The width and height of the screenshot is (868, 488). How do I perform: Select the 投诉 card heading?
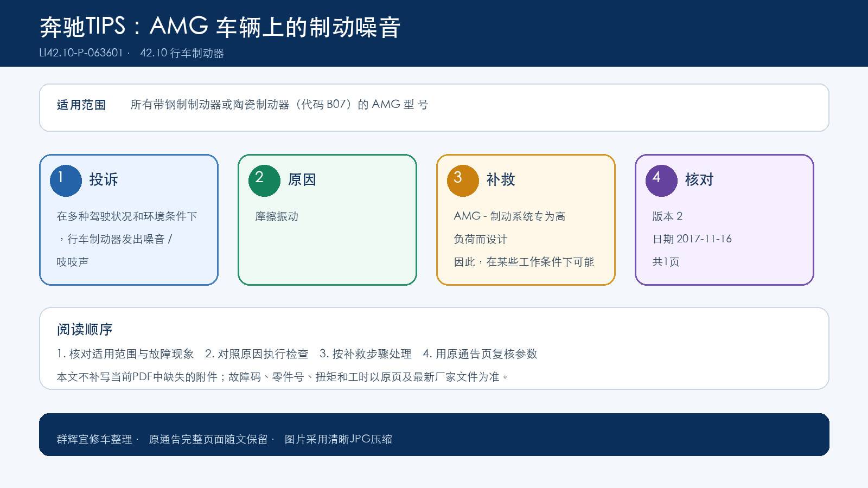104,179
